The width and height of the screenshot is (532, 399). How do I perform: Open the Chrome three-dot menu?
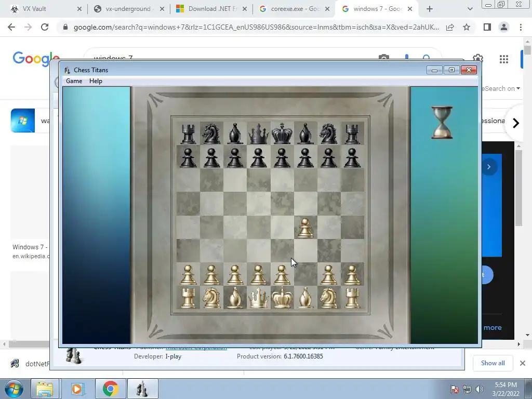coord(521,27)
